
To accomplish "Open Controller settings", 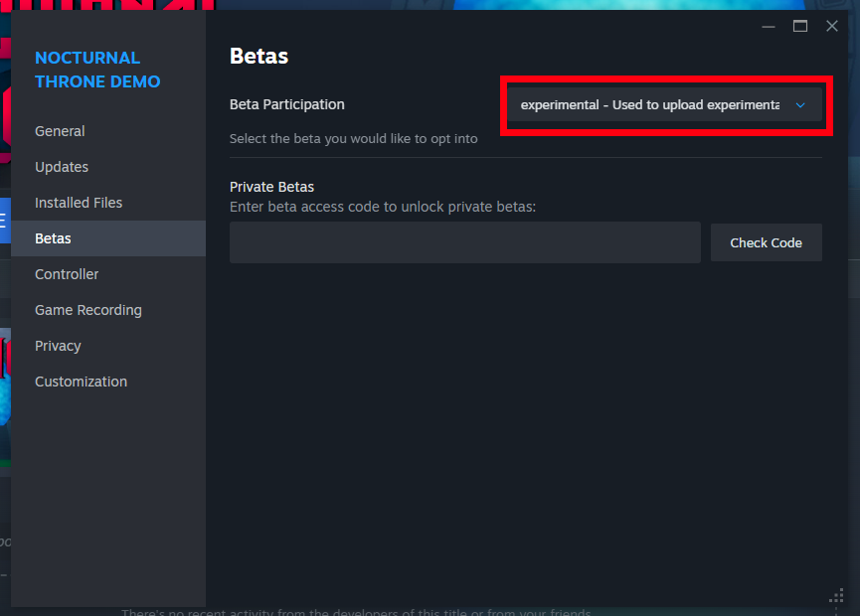I will [67, 274].
